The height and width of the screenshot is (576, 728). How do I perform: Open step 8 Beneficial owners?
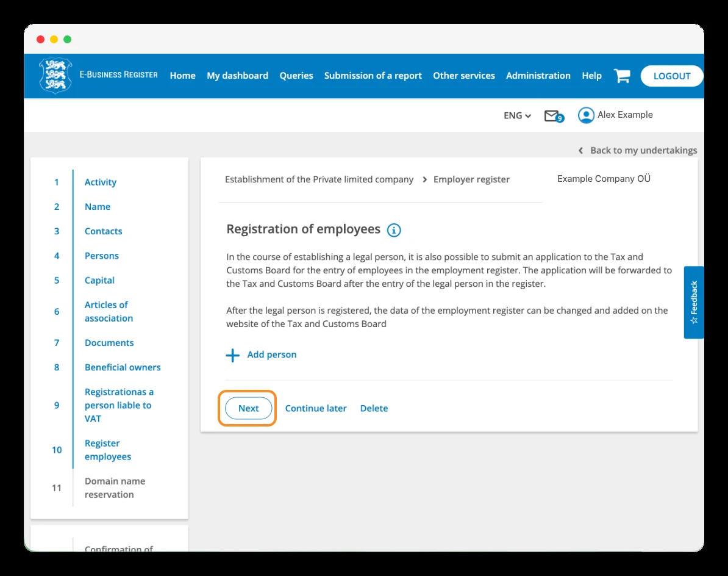pyautogui.click(x=123, y=367)
